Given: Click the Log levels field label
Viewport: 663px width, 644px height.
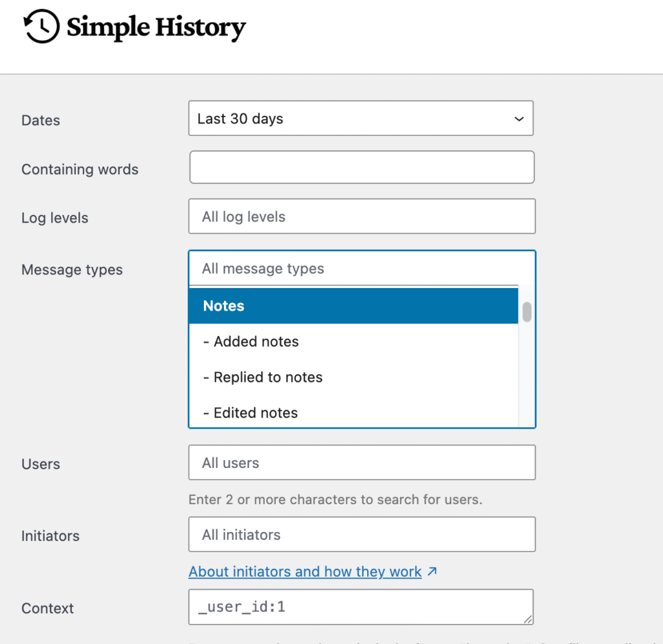Looking at the screenshot, I should [55, 218].
